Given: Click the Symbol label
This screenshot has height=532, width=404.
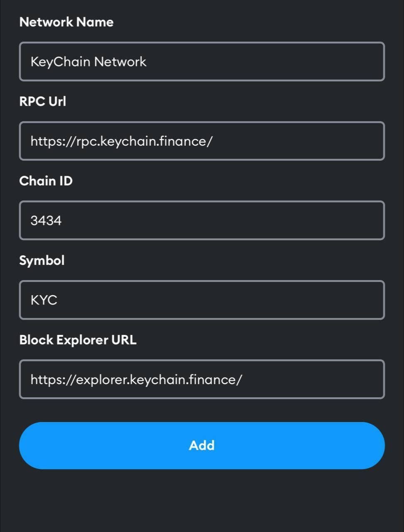Looking at the screenshot, I should pos(42,260).
